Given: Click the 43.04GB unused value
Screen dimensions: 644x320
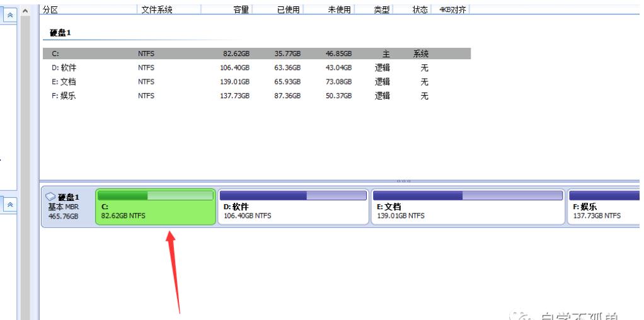Looking at the screenshot, I should coord(339,68).
